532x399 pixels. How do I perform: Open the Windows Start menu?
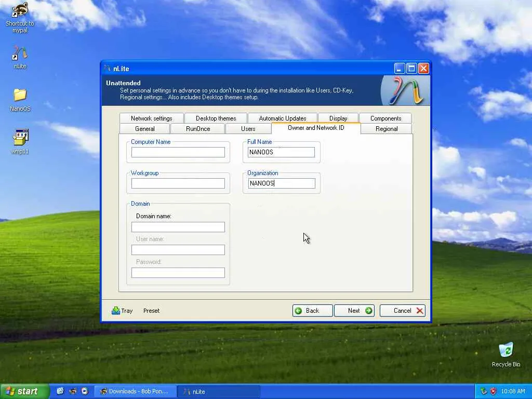pyautogui.click(x=24, y=391)
